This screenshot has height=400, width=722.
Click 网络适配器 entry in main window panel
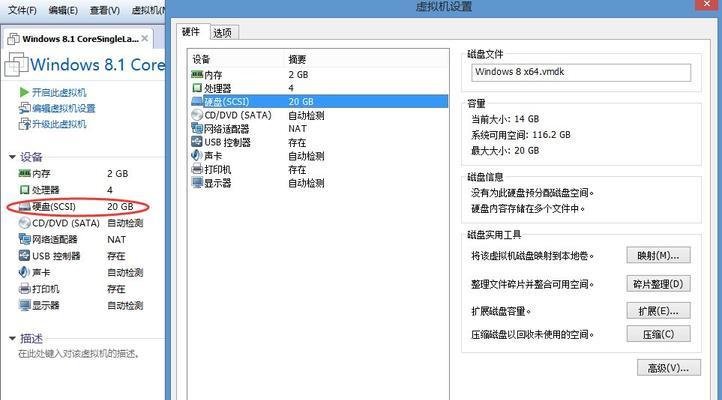coord(55,239)
